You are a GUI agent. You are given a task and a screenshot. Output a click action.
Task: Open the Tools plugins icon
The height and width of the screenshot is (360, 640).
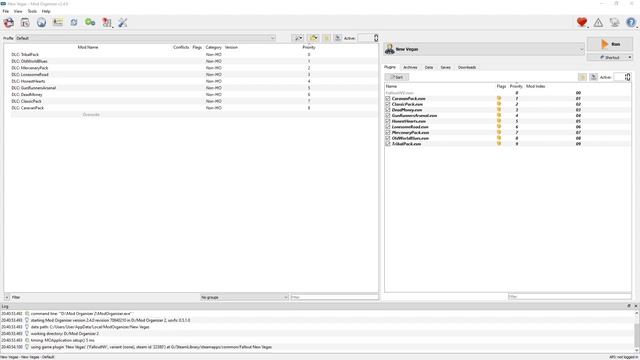[x=107, y=23]
